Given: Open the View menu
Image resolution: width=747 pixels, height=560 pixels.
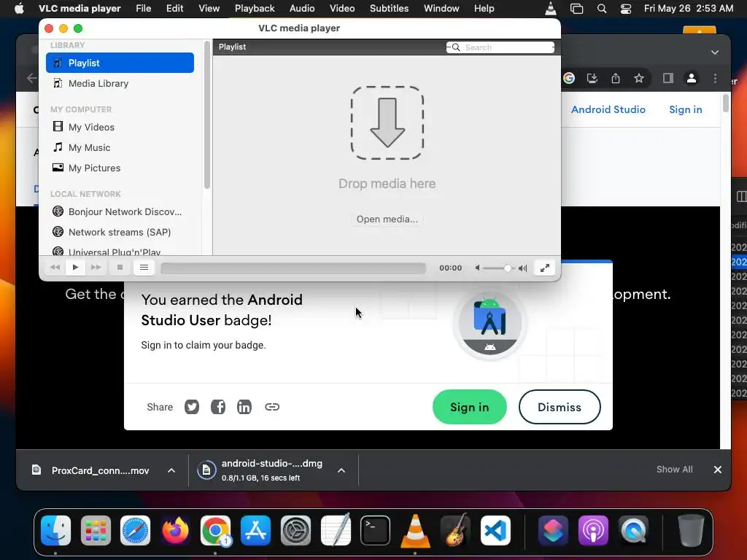Looking at the screenshot, I should (x=209, y=8).
